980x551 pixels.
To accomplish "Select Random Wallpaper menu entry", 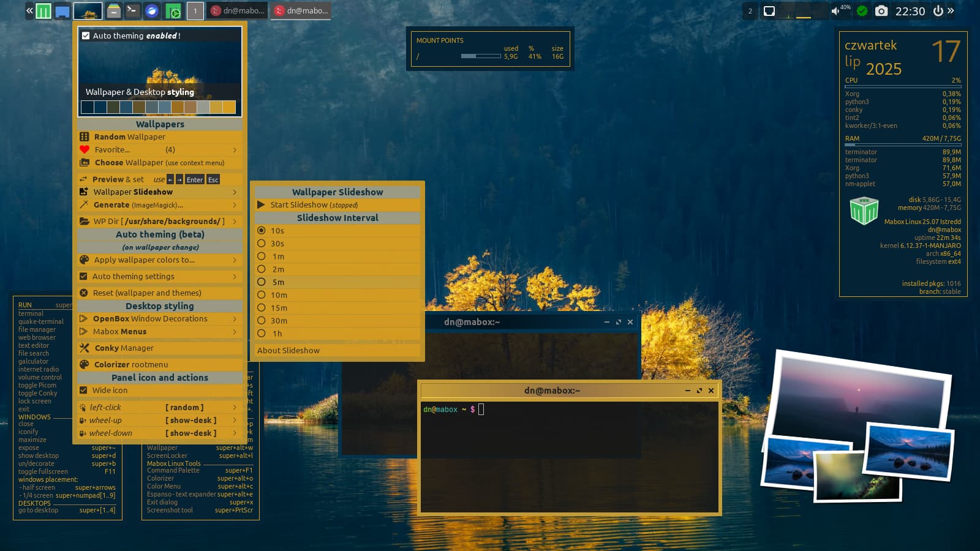I will pyautogui.click(x=129, y=137).
